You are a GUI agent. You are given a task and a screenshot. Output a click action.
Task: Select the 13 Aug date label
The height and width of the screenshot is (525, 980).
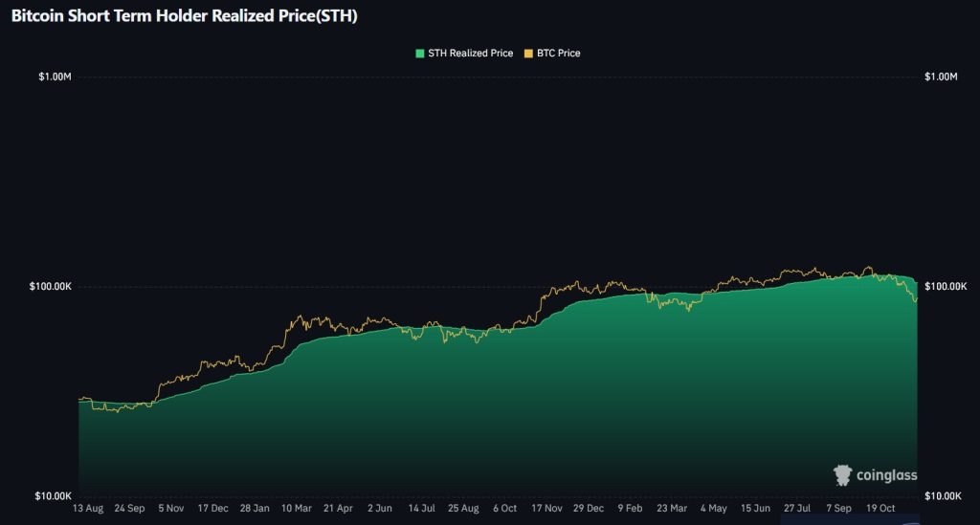click(89, 509)
